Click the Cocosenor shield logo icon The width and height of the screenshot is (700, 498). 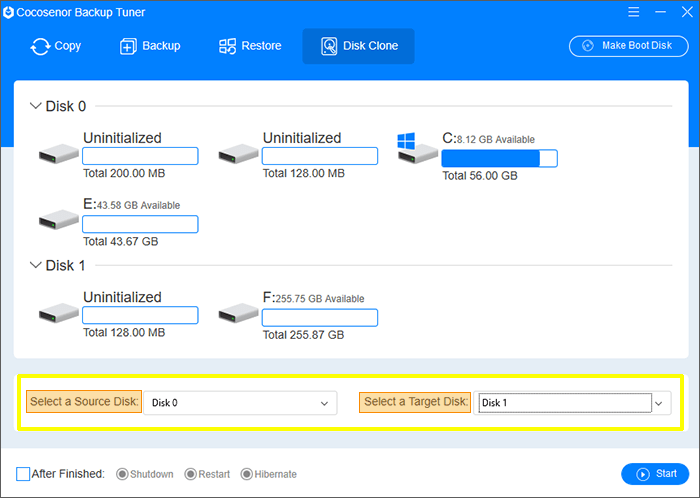point(8,12)
